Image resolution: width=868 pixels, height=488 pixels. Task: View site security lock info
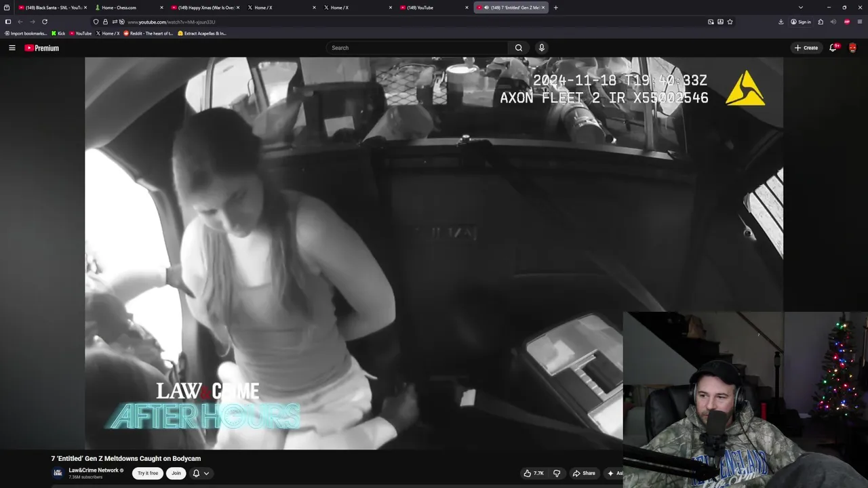[105, 22]
